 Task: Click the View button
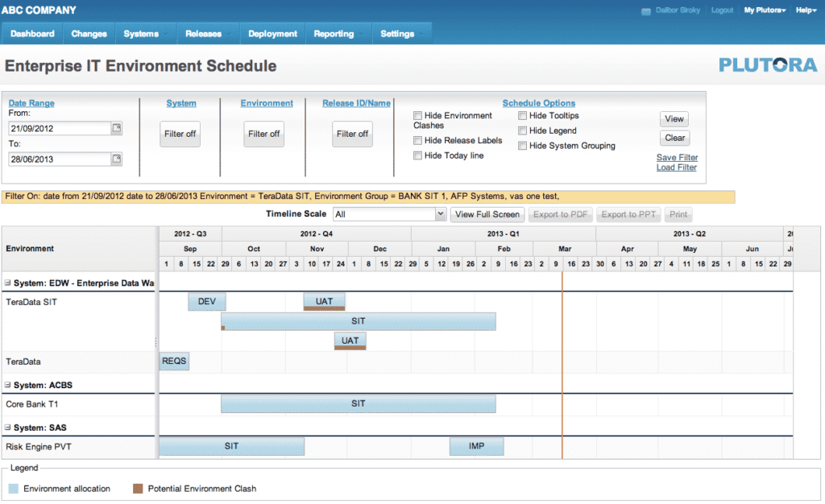pyautogui.click(x=674, y=119)
